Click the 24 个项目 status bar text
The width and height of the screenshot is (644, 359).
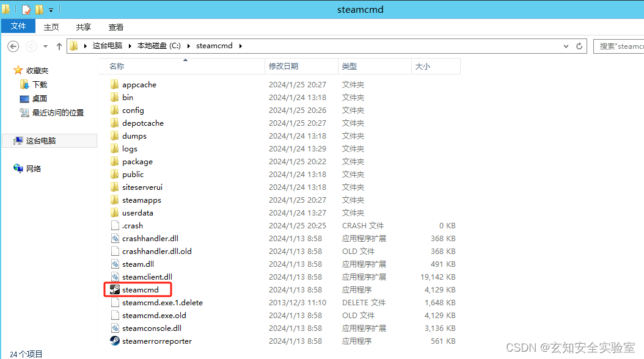[26, 354]
